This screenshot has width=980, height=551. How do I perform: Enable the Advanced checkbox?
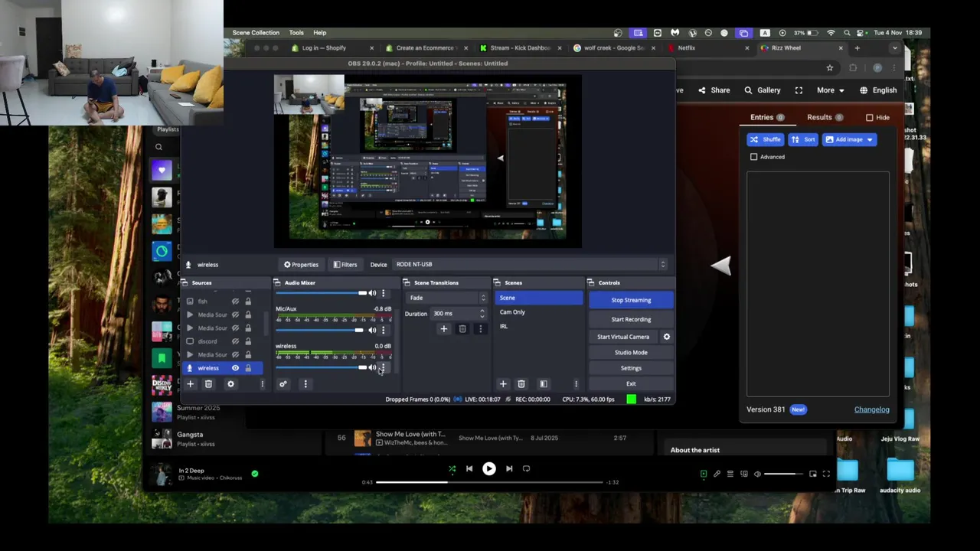pos(754,157)
